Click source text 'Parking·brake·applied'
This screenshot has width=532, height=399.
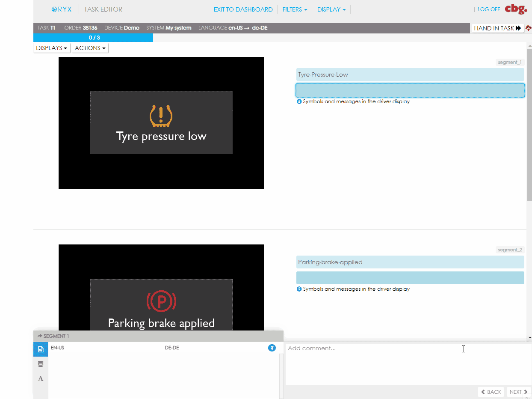330,262
